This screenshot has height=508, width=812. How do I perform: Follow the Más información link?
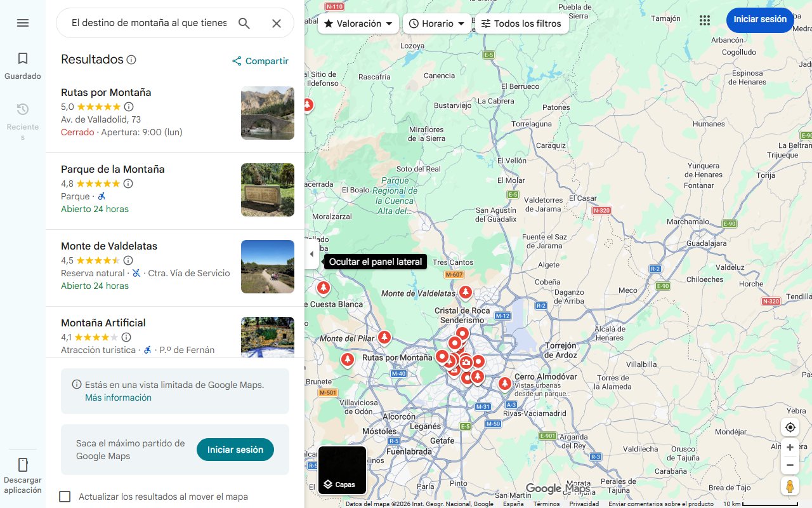click(x=118, y=398)
